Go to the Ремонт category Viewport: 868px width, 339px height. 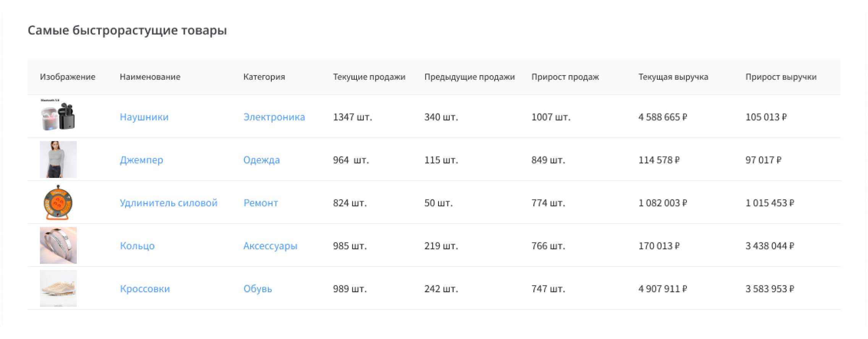[261, 203]
